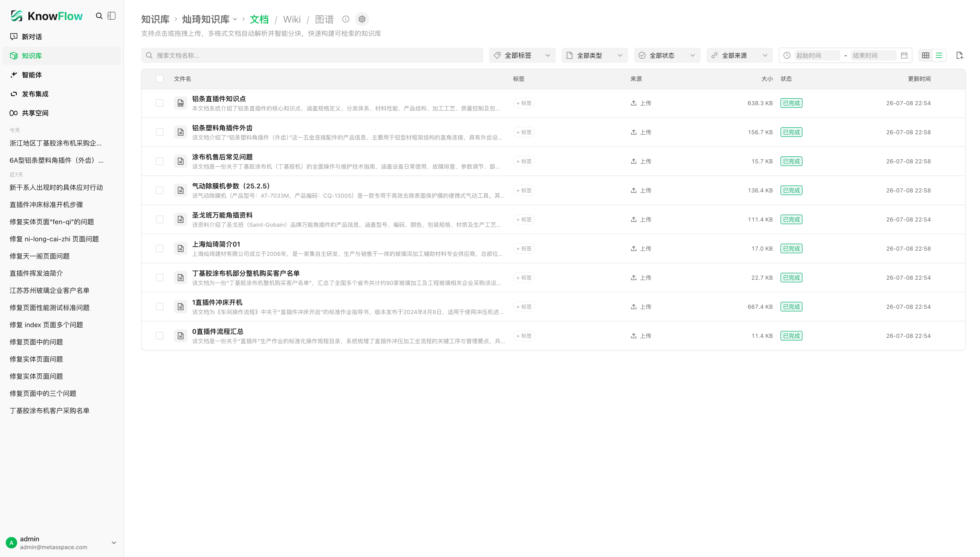Select 知识库 in the sidebar
Image resolution: width=980 pixels, height=557 pixels.
[x=61, y=56]
